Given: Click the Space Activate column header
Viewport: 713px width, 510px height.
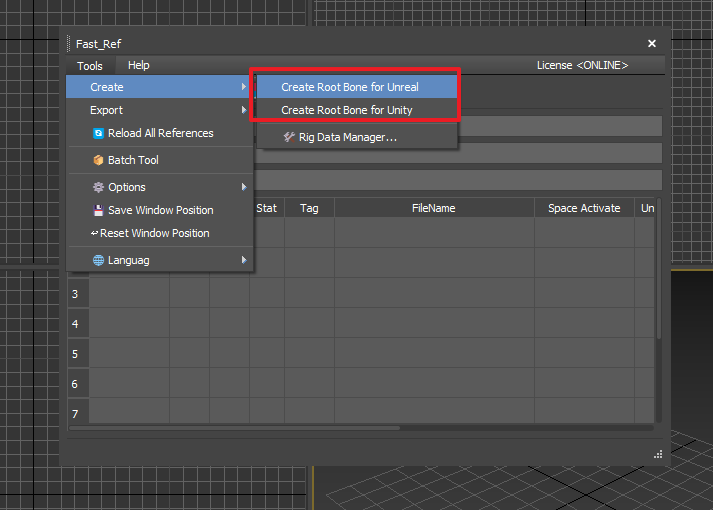Looking at the screenshot, I should (x=584, y=208).
